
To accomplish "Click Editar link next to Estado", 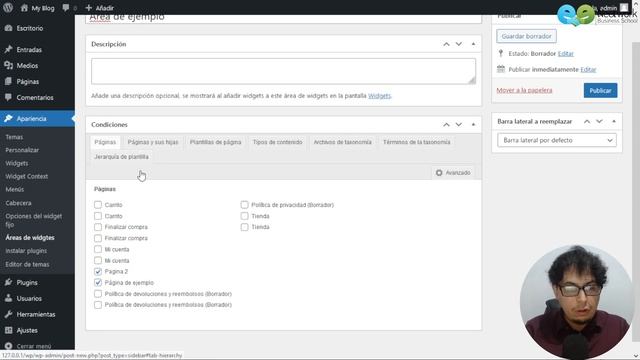I will (565, 53).
